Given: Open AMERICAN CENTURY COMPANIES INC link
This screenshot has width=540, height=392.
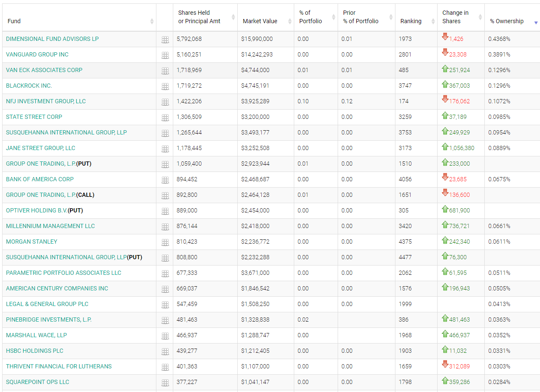Looking at the screenshot, I should click(x=57, y=288).
